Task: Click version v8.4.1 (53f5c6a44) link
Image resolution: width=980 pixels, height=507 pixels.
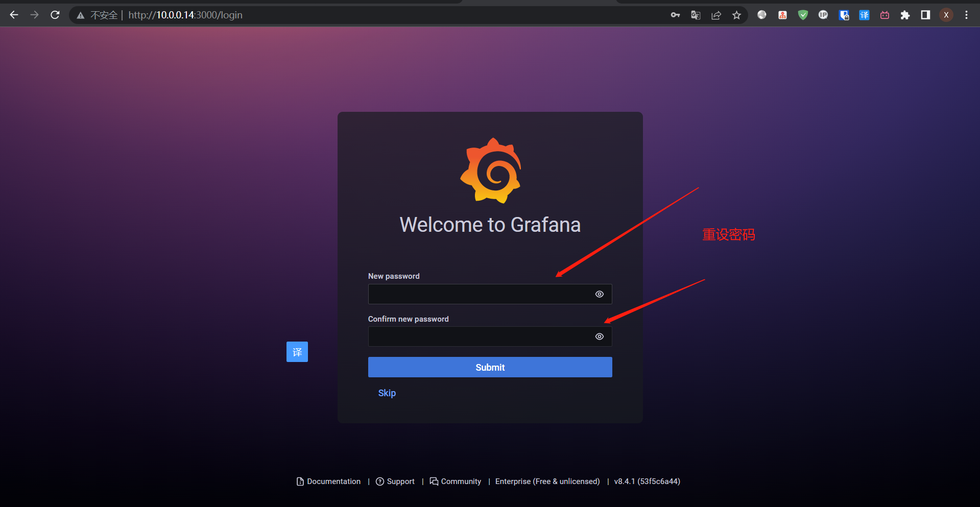Action: [647, 481]
